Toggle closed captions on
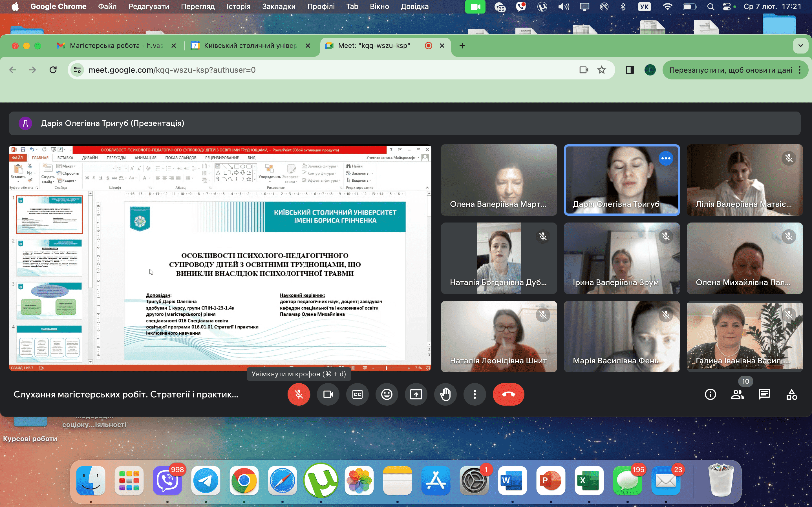The image size is (812, 507). coord(357,394)
